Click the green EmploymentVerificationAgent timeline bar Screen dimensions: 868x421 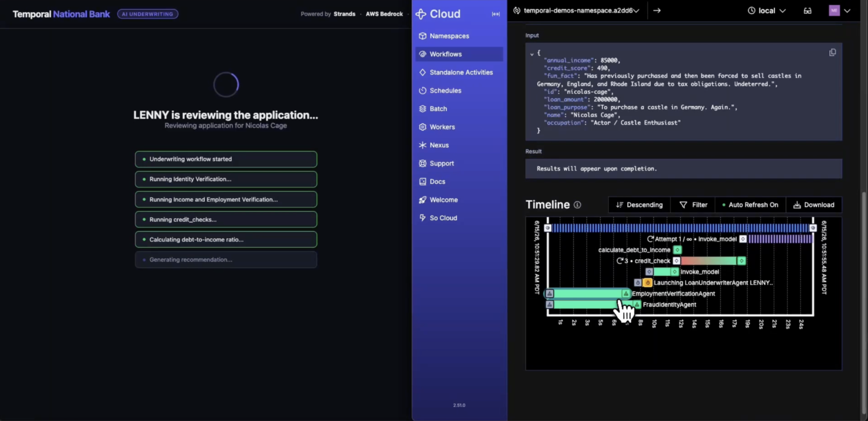pos(588,293)
